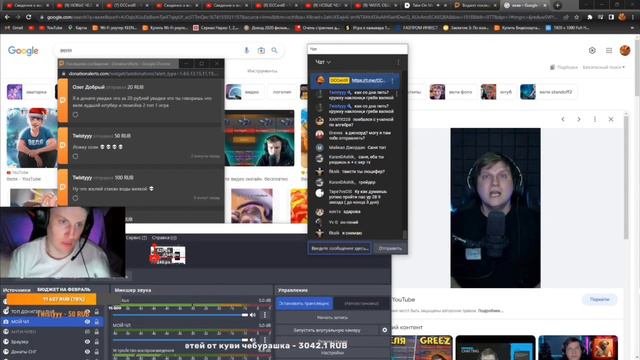
Task: Open the GREEZ related content thumbnail
Action: 422,347
